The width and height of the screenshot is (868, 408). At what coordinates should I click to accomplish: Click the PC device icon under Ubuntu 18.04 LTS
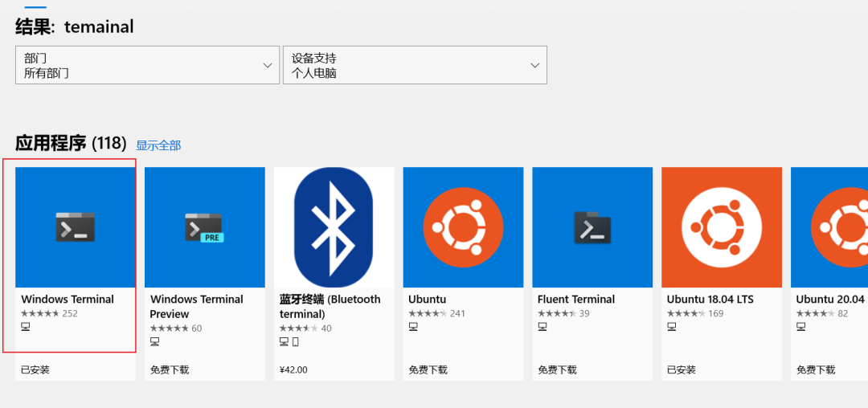671,328
